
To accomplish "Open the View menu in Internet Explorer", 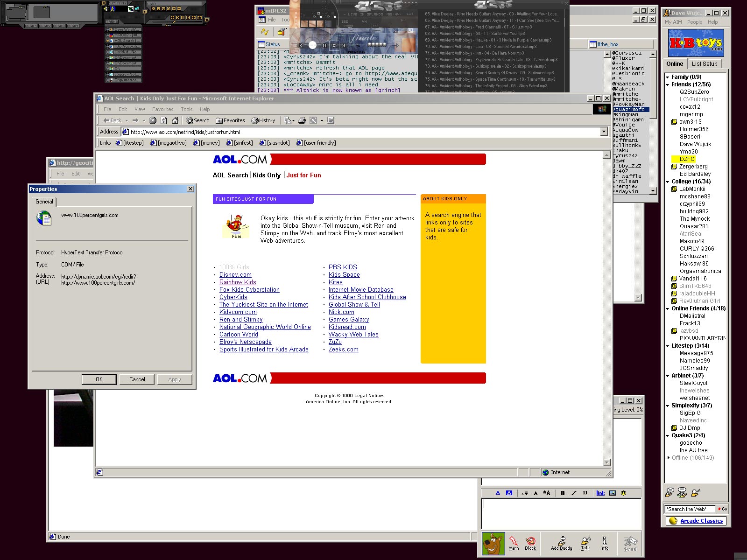I will (x=140, y=109).
